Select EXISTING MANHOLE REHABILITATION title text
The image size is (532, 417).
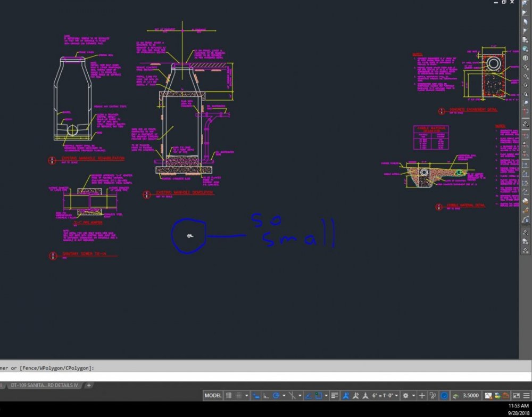point(93,159)
